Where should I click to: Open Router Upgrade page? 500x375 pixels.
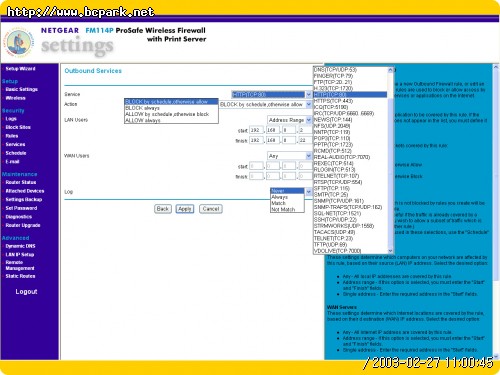point(23,225)
